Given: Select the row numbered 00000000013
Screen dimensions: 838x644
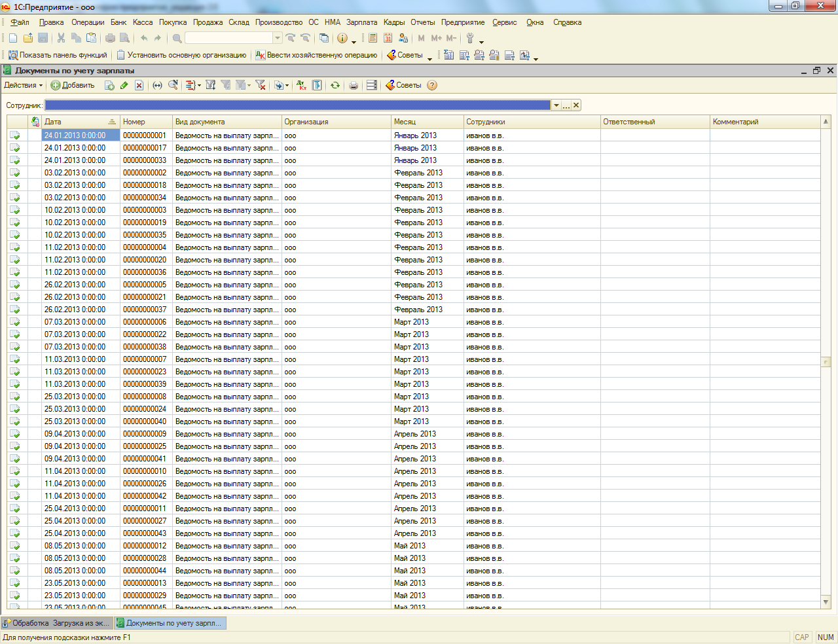Looking at the screenshot, I should (x=414, y=583).
